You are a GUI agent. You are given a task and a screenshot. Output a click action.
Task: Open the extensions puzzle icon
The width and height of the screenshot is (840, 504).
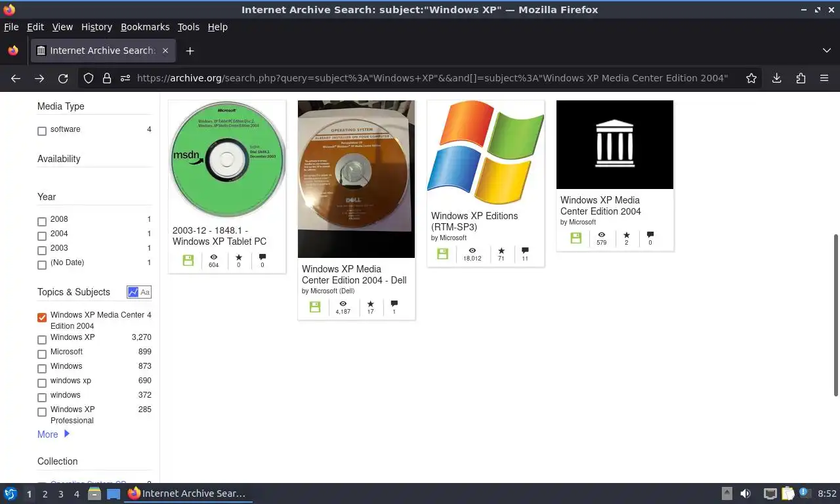[x=801, y=78]
